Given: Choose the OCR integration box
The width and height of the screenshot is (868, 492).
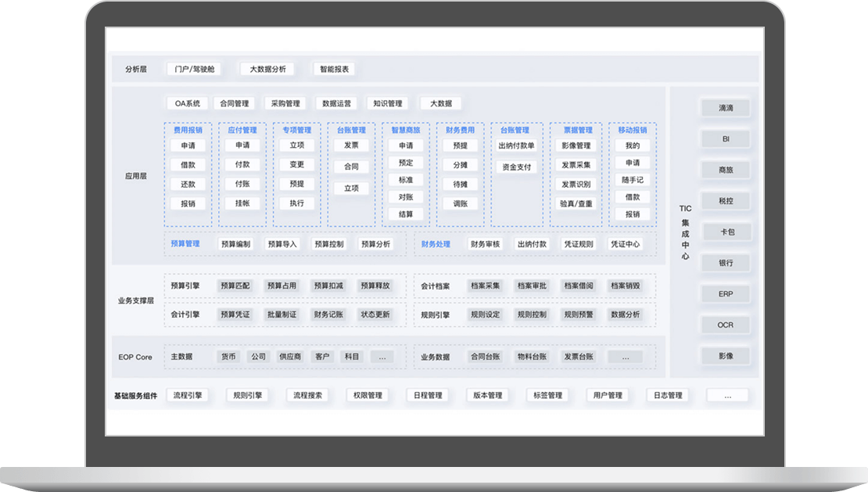Looking at the screenshot, I should (x=725, y=325).
